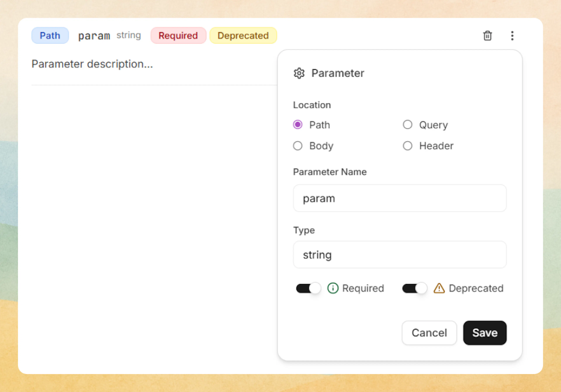Choose the Body location option
The image size is (561, 392).
[x=298, y=146]
